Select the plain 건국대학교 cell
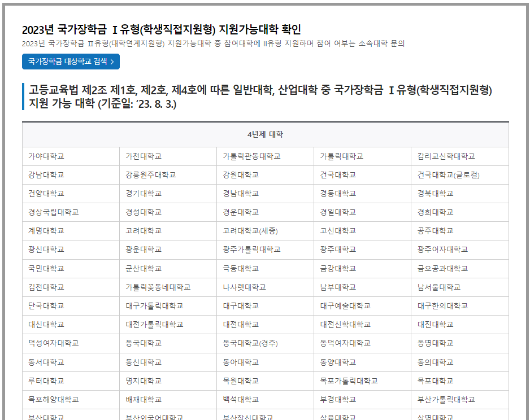This screenshot has height=420, width=530. point(362,175)
